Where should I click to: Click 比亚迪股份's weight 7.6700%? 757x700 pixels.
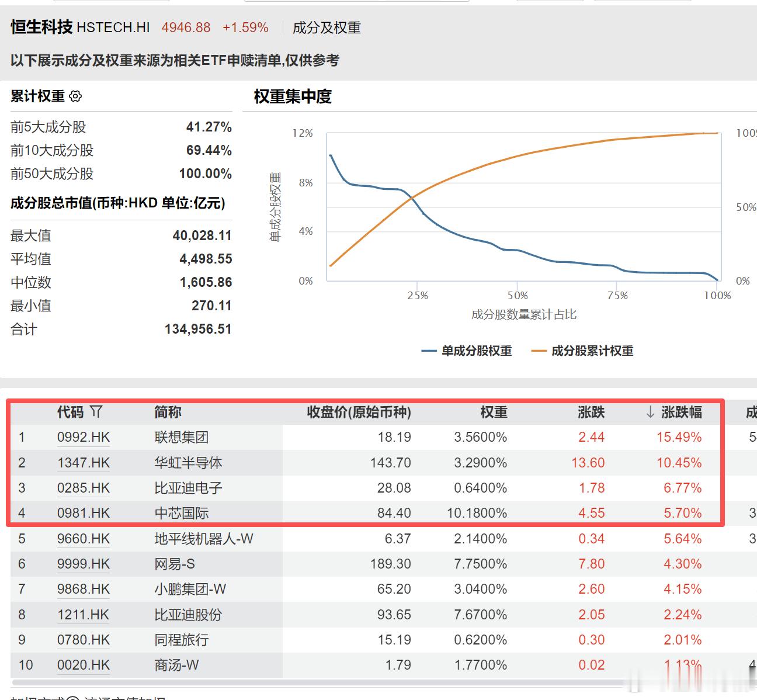point(481,615)
